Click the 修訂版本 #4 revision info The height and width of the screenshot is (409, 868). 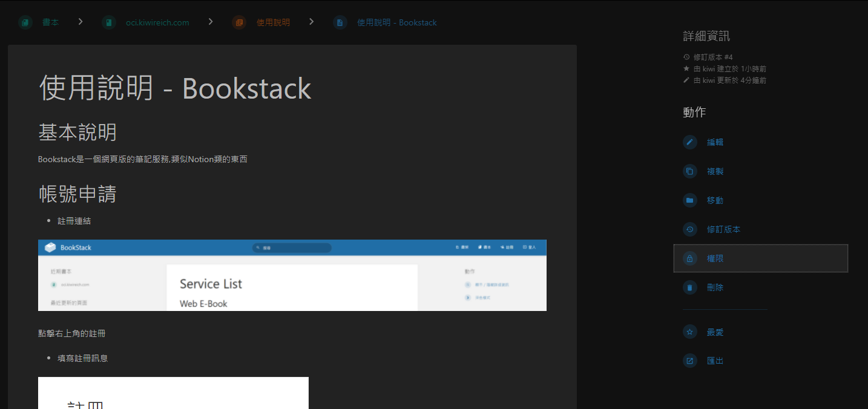713,57
